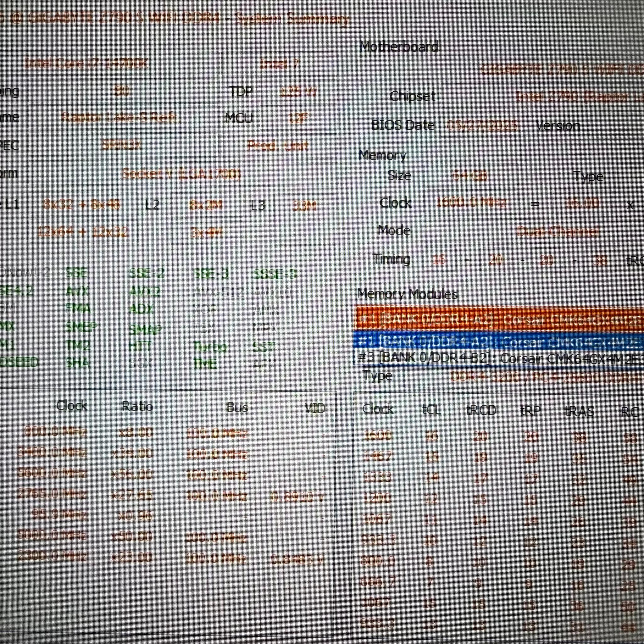Click the 1600.0 MHz memory clock value

471,202
